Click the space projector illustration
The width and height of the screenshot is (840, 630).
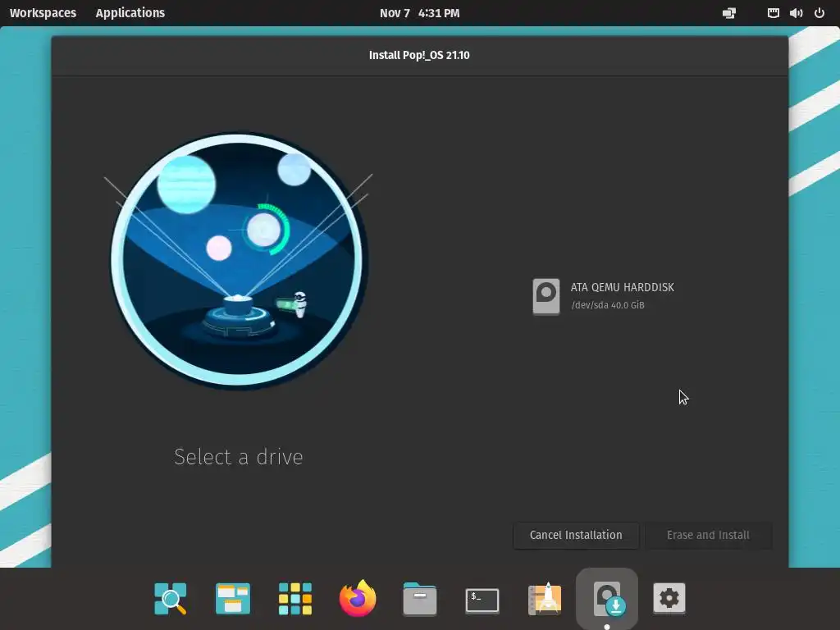[238, 260]
